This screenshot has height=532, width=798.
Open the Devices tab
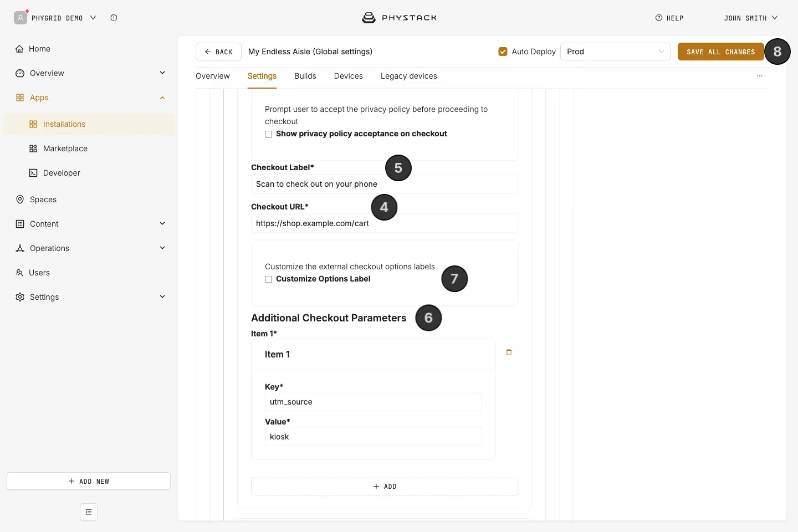pyautogui.click(x=349, y=76)
